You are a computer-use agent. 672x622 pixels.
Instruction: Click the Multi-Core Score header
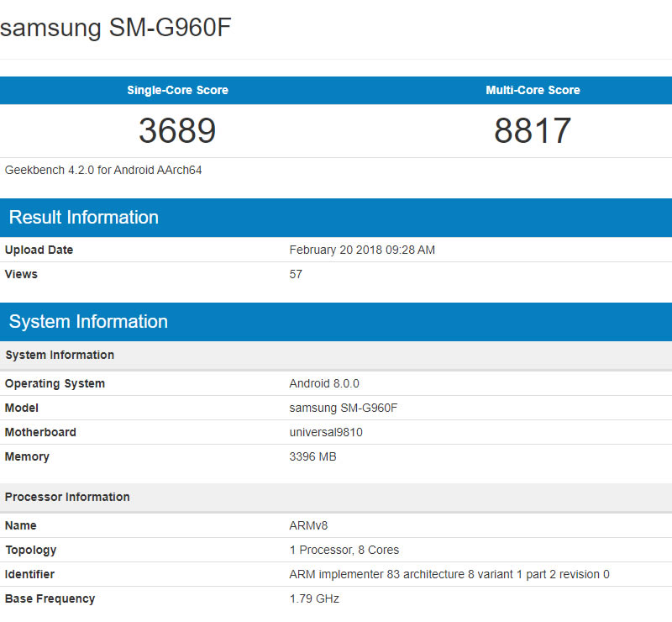(x=533, y=90)
